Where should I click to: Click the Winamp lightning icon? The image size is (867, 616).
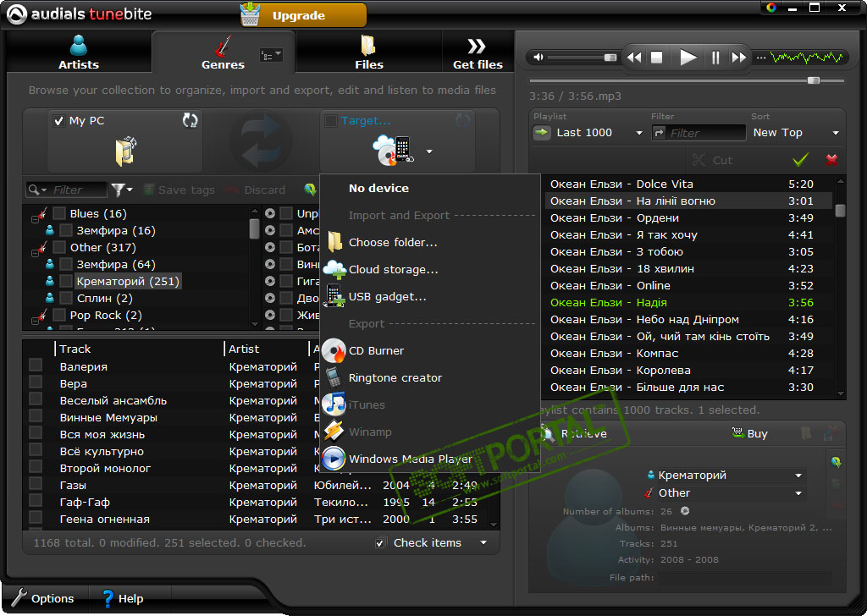coord(334,431)
